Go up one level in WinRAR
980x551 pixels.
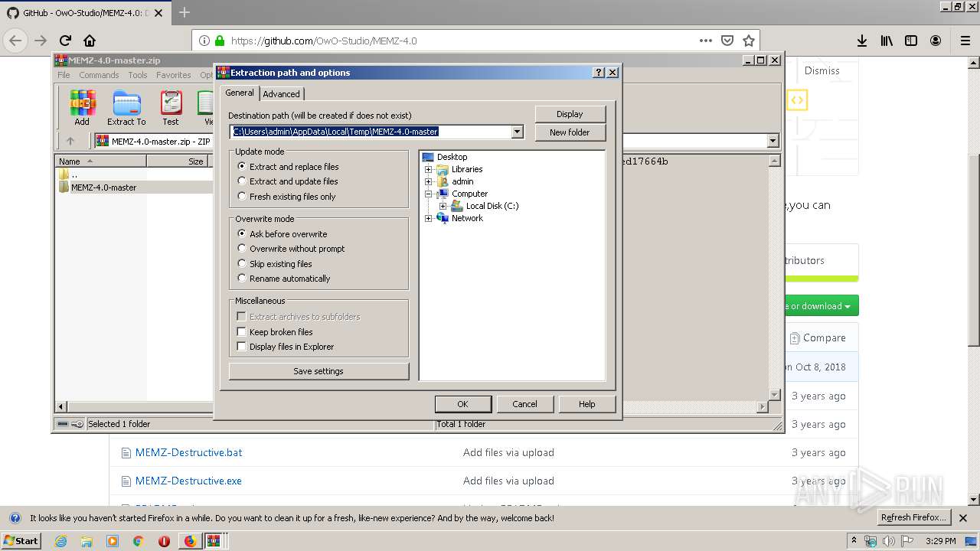70,141
